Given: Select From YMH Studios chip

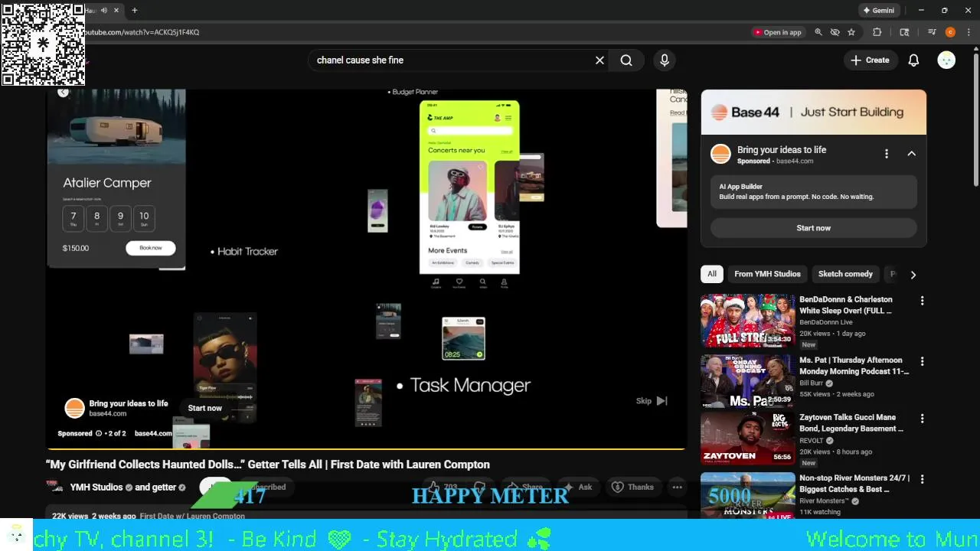Looking at the screenshot, I should [767, 274].
